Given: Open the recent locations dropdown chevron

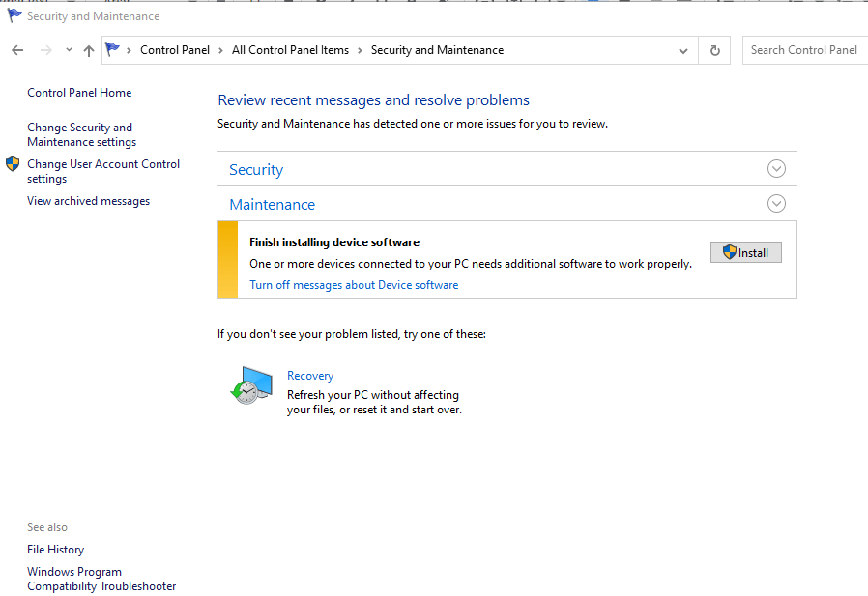Looking at the screenshot, I should pyautogui.click(x=69, y=50).
